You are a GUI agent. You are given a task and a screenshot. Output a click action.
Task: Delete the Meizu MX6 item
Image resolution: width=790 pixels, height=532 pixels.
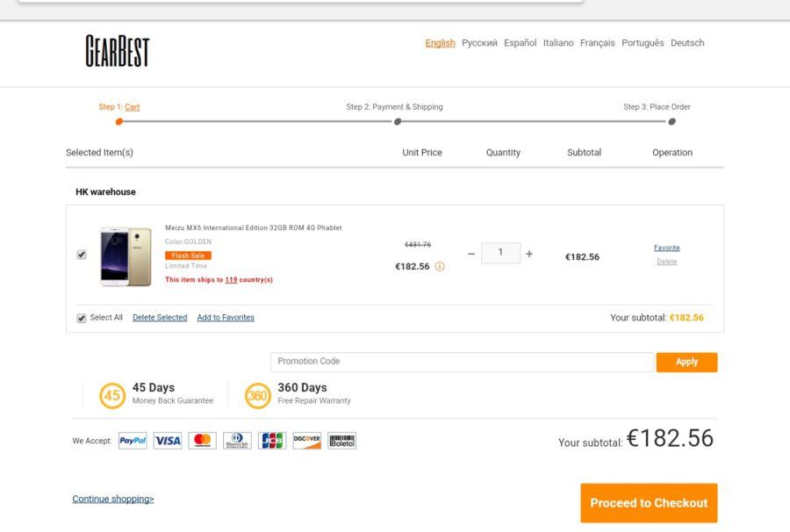(x=666, y=262)
